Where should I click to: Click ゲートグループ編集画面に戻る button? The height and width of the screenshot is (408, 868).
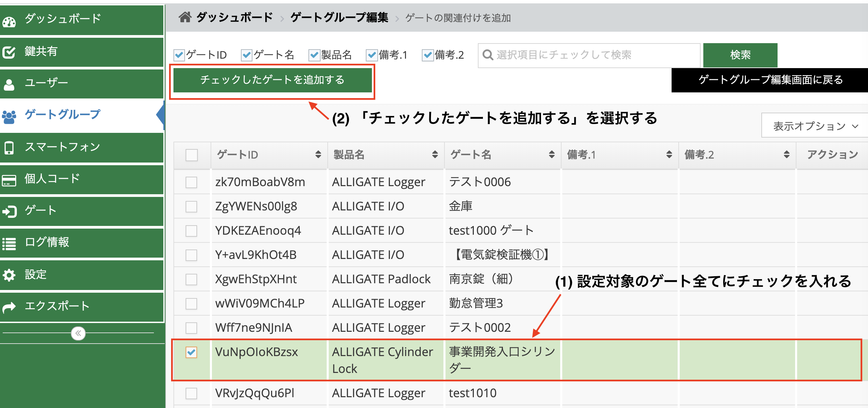[770, 80]
